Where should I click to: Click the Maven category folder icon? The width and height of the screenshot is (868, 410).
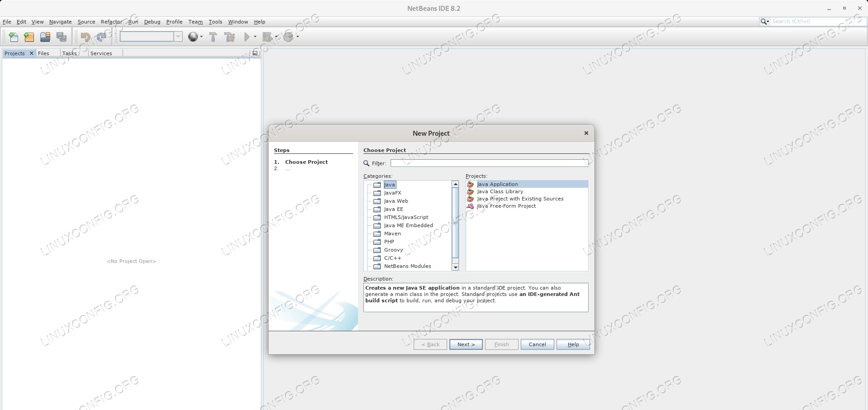(377, 234)
